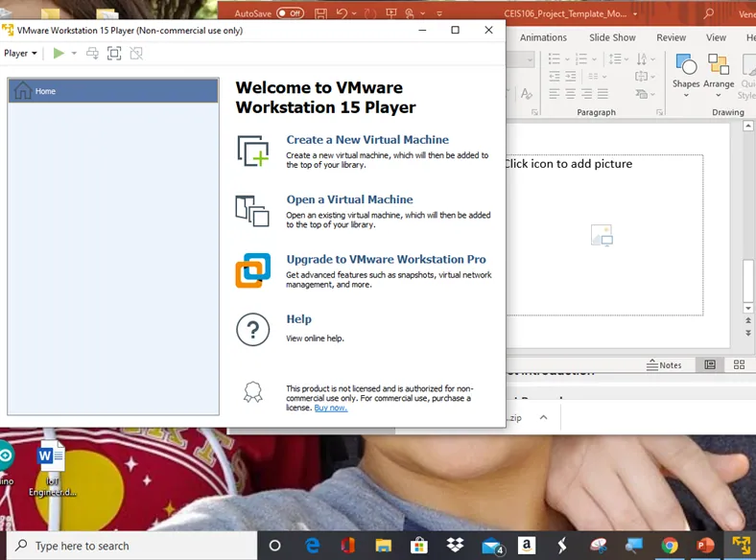756x560 pixels.
Task: Open Dropbox from the taskbar
Action: [x=455, y=546]
